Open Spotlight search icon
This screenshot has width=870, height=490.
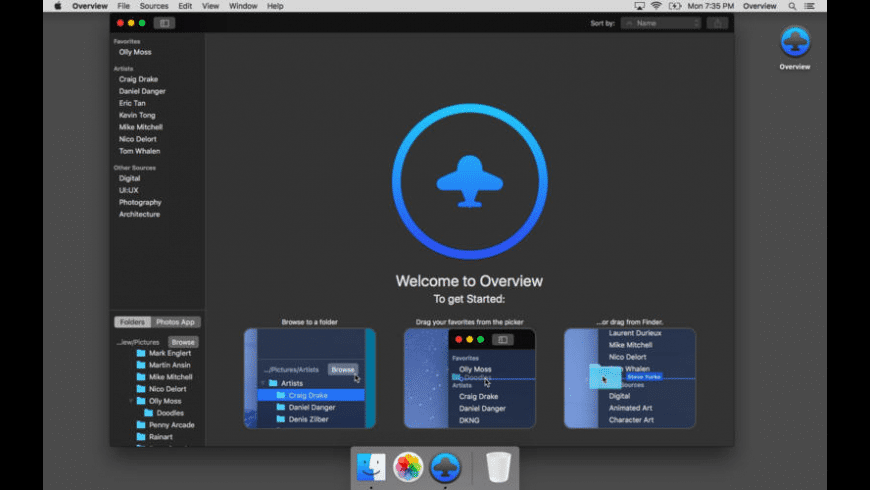coord(792,6)
